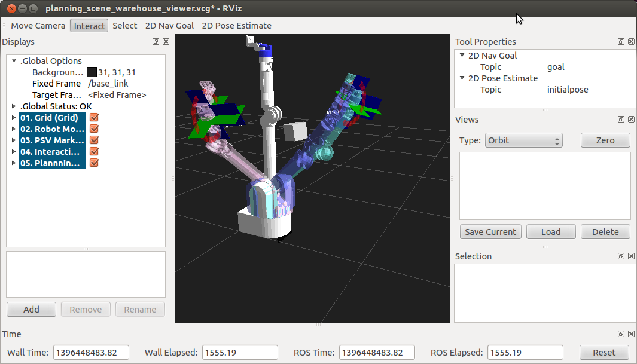Select the Move Camera tool
637x364 pixels.
[38, 26]
